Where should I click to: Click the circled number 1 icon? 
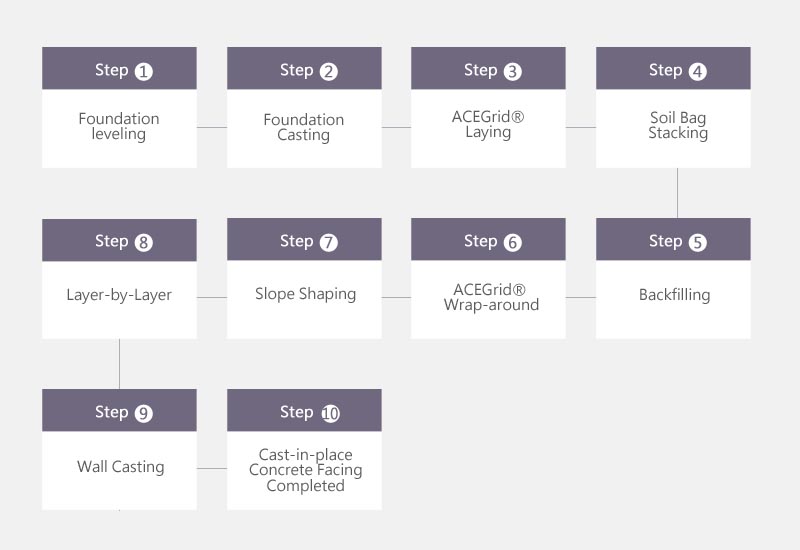[144, 71]
